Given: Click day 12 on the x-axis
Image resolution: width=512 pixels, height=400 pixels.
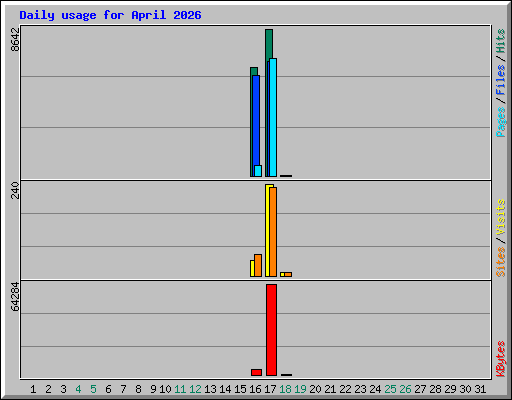Looking at the screenshot, I should [195, 389].
